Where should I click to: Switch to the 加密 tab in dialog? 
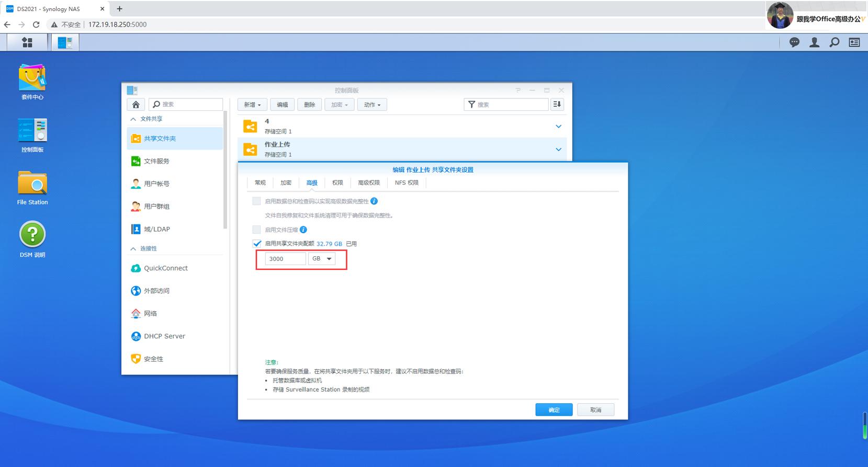(x=286, y=183)
